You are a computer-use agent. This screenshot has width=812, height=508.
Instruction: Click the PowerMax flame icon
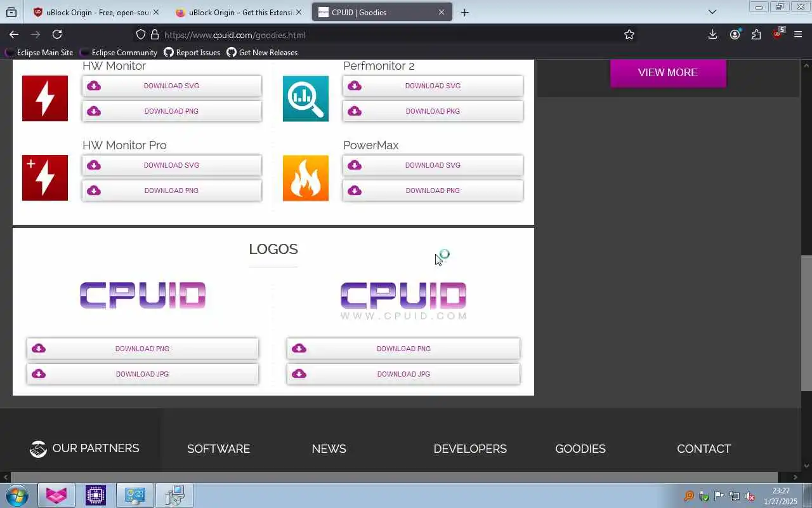coord(306,178)
